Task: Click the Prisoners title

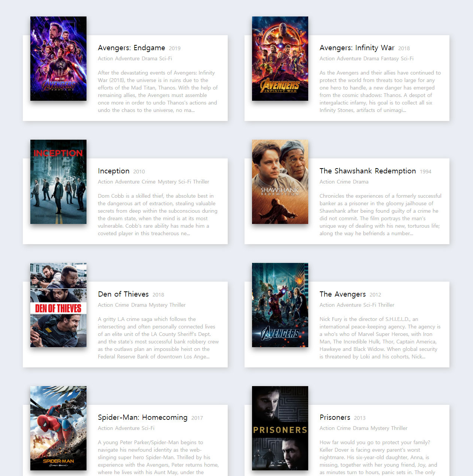Action: (335, 418)
